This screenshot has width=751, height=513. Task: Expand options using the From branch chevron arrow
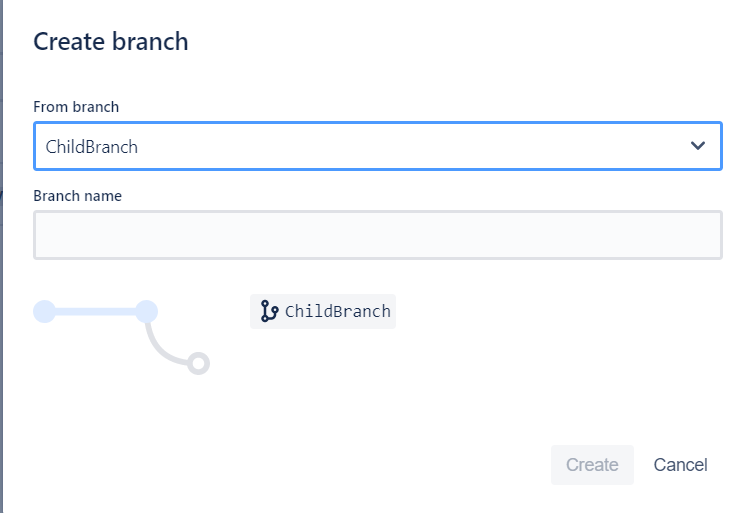pyautogui.click(x=698, y=146)
